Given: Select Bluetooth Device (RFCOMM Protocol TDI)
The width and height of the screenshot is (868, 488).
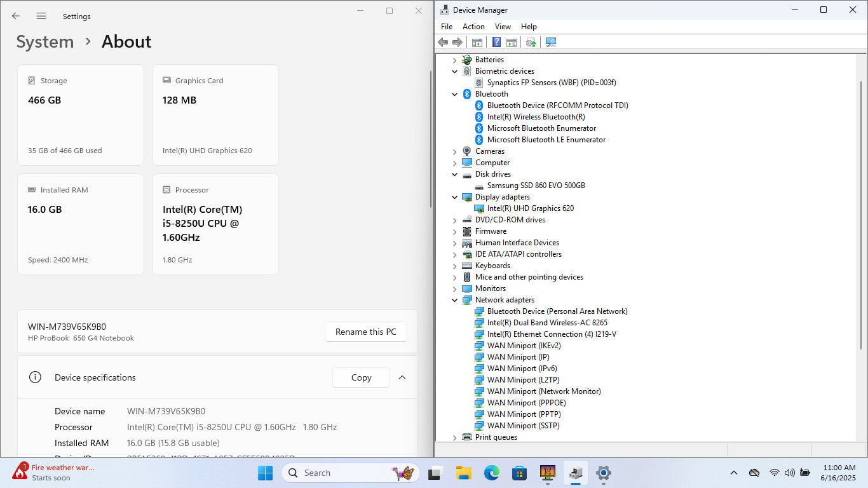Looking at the screenshot, I should point(557,105).
